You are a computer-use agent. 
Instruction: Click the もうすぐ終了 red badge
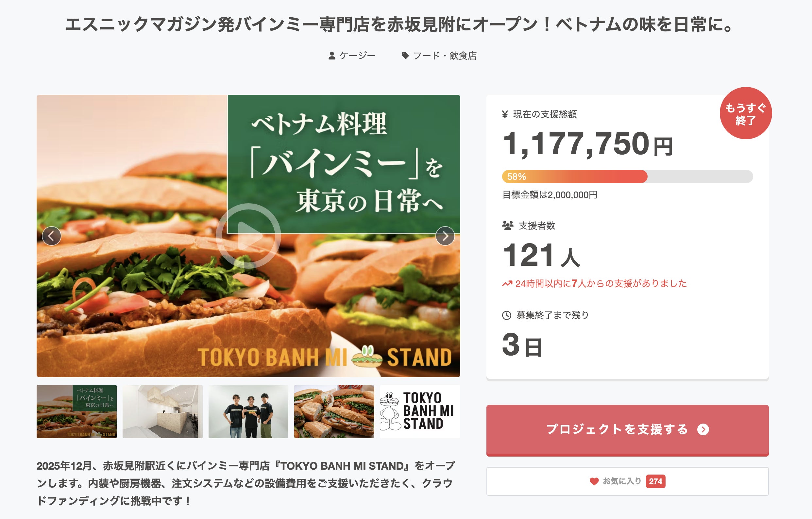tap(745, 113)
